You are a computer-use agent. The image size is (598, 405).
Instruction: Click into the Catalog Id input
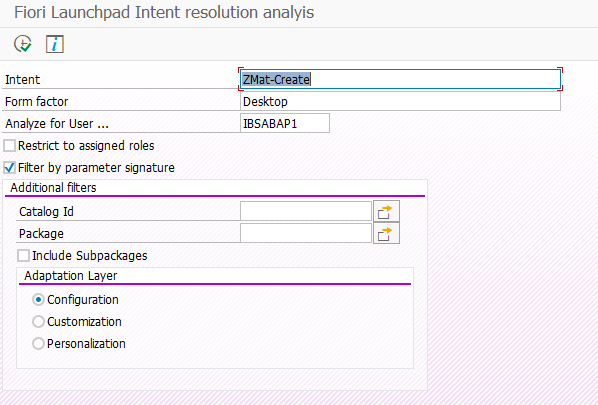coord(306,211)
